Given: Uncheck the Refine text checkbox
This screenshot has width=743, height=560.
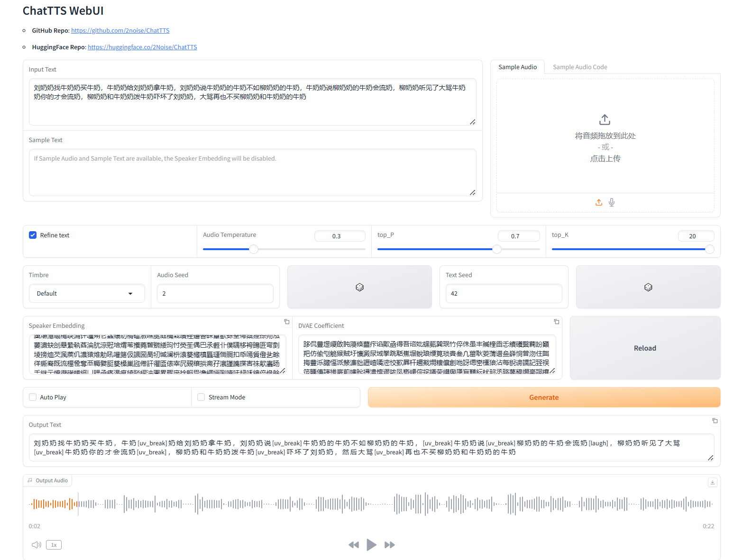Looking at the screenshot, I should (x=33, y=235).
